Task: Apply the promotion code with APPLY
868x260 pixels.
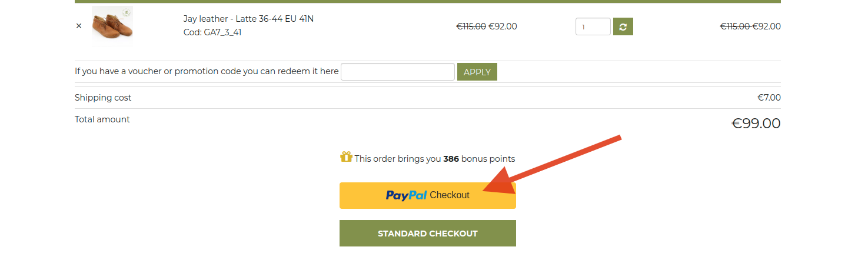Action: pos(477,72)
